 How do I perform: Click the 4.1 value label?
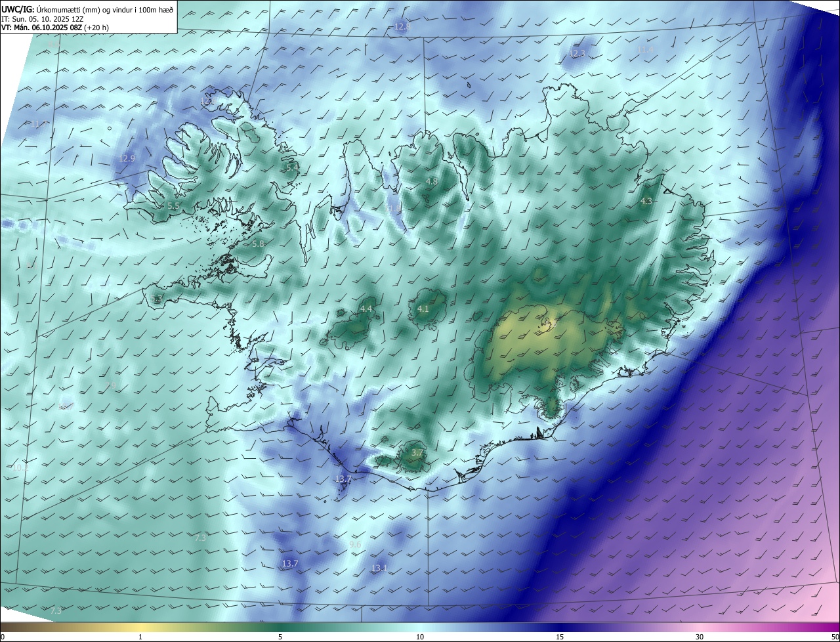pos(423,309)
